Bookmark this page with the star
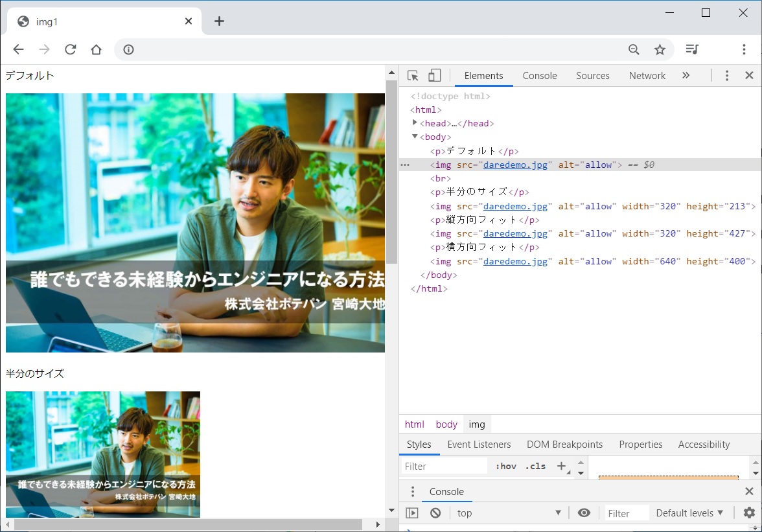Screen dimensions: 762x532 click(660, 49)
